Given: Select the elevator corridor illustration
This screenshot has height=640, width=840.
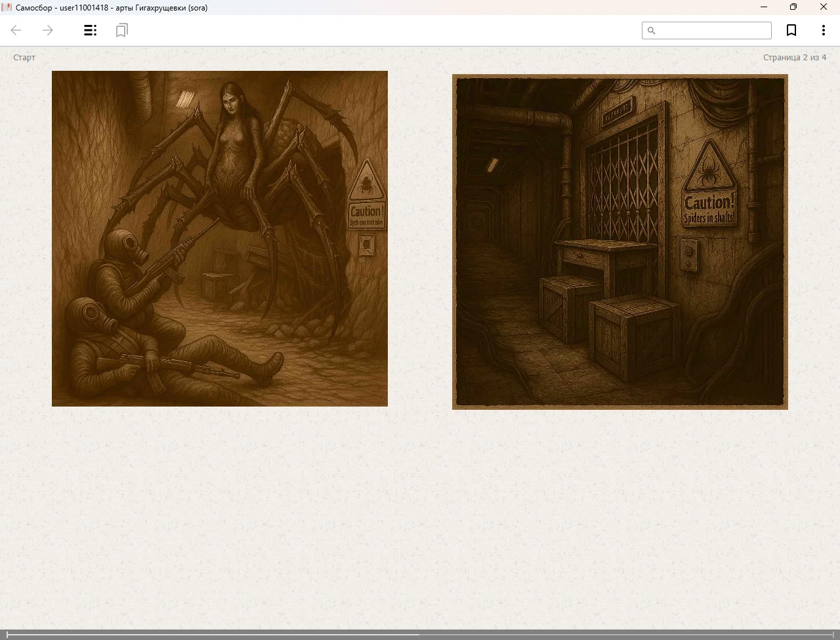Looking at the screenshot, I should click(x=619, y=242).
